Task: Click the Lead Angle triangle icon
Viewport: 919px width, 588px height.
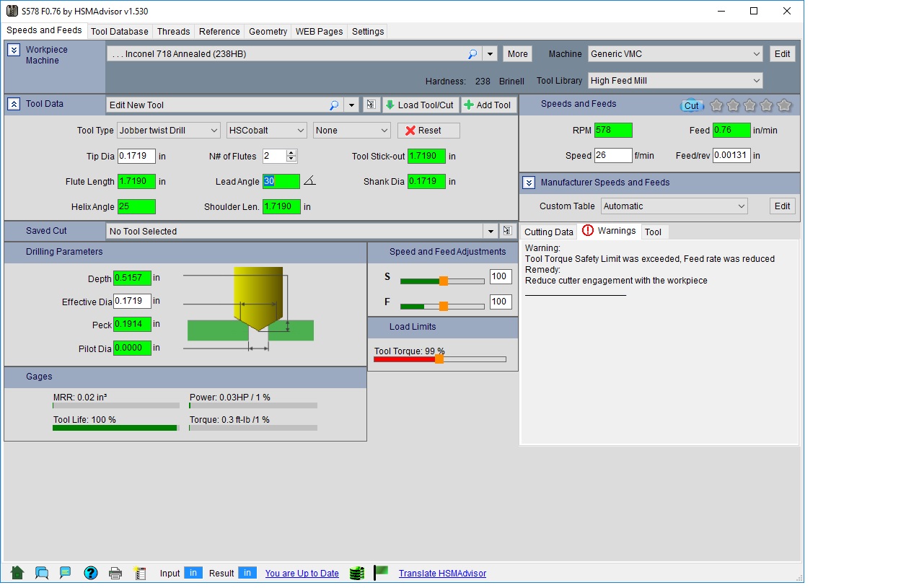Action: point(309,181)
